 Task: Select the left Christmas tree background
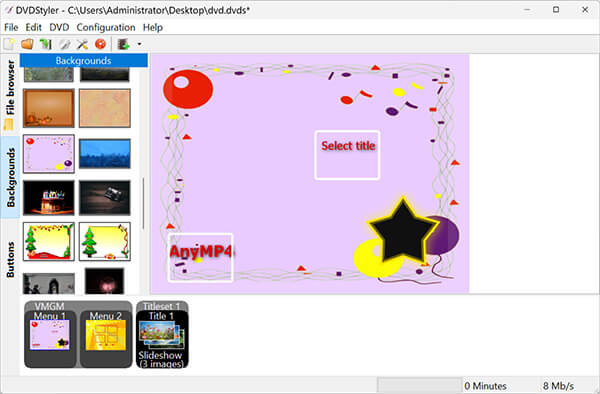point(49,242)
